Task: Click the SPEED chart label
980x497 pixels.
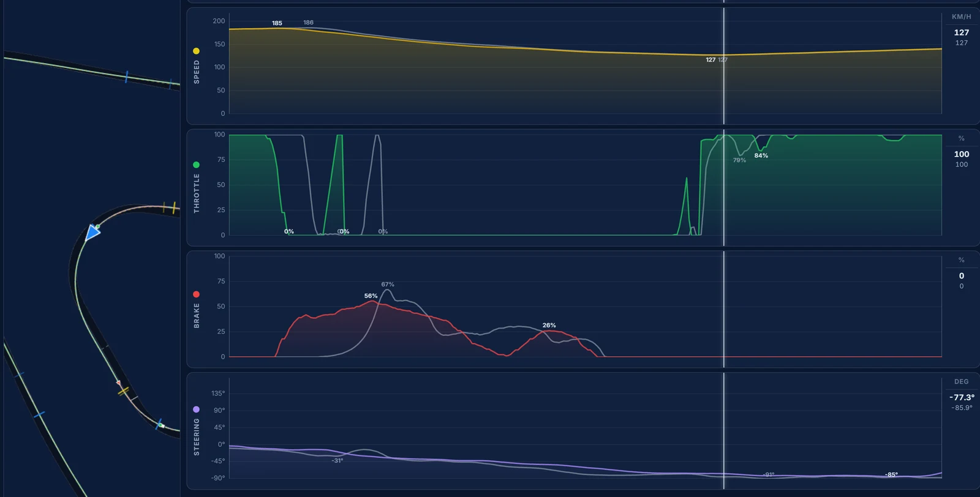Action: pyautogui.click(x=197, y=72)
